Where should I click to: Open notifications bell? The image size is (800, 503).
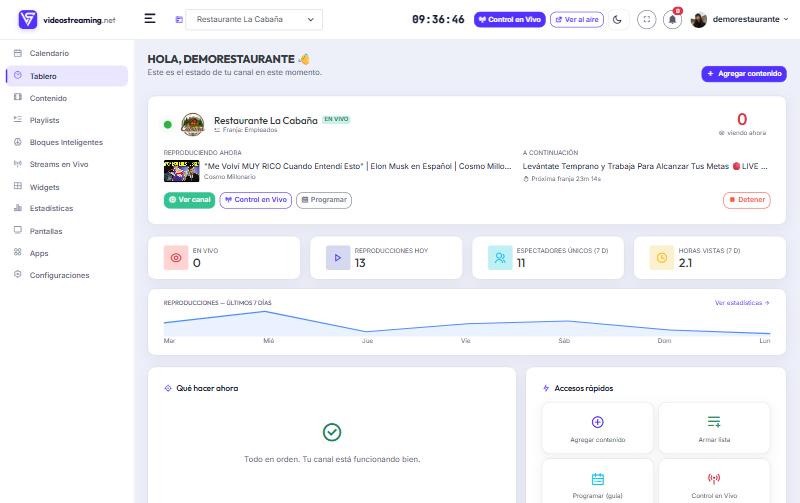672,19
